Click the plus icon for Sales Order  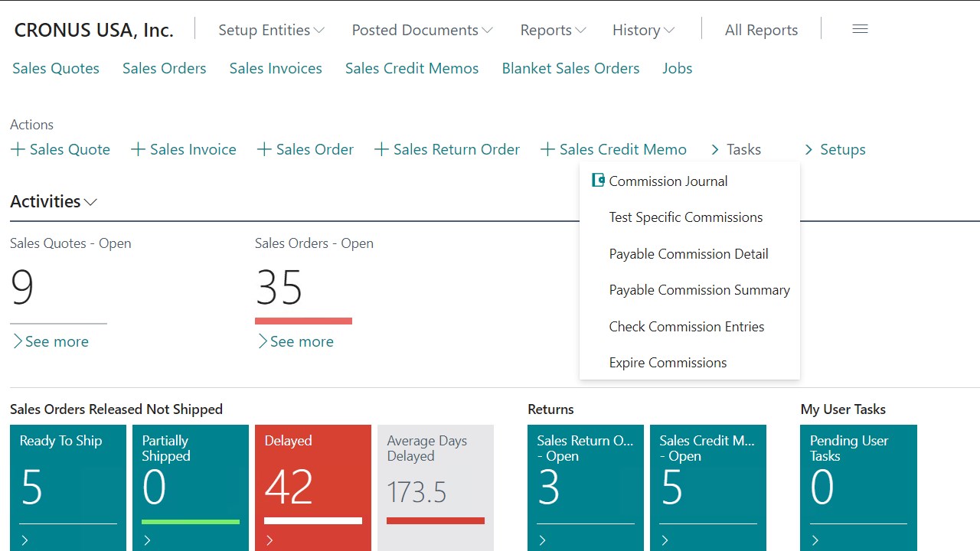(x=264, y=149)
